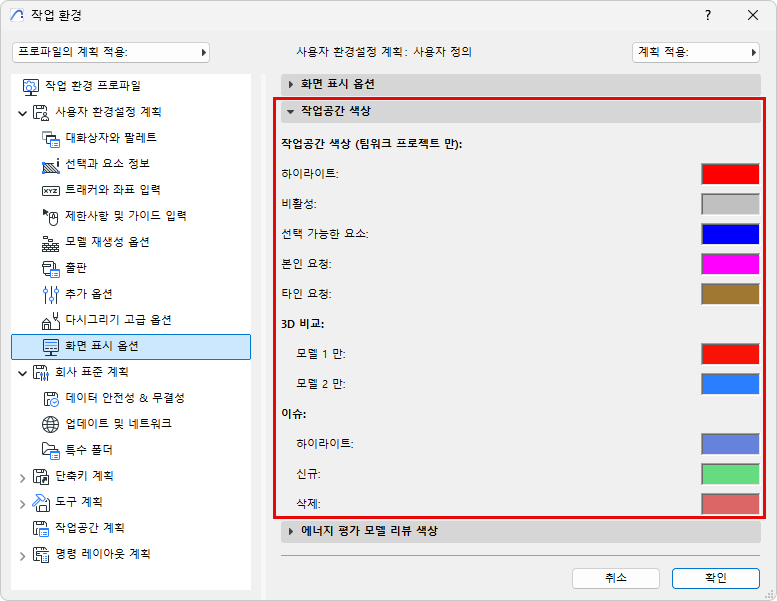Click the 작업공간 계획 icon
Screen dimensions: 777x601
point(41,529)
